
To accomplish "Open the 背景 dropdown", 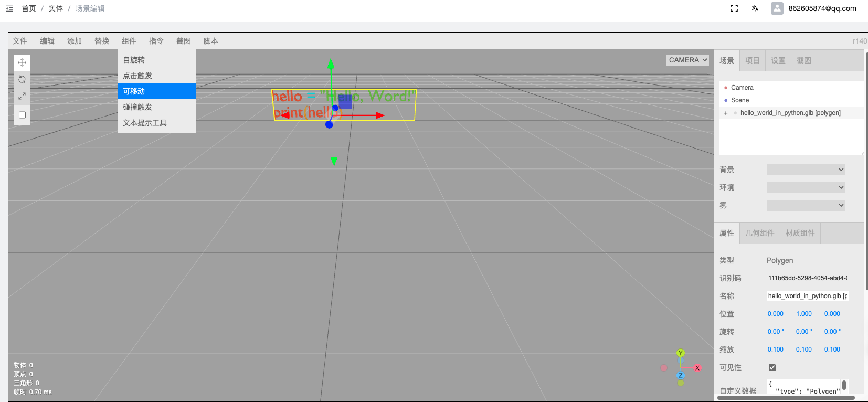I will pyautogui.click(x=806, y=170).
